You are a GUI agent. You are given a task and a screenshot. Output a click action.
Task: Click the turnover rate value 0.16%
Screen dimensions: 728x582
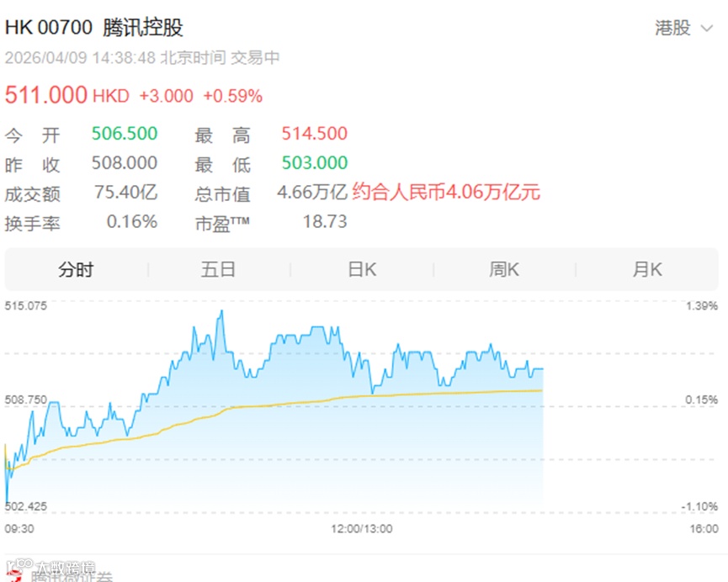132,222
